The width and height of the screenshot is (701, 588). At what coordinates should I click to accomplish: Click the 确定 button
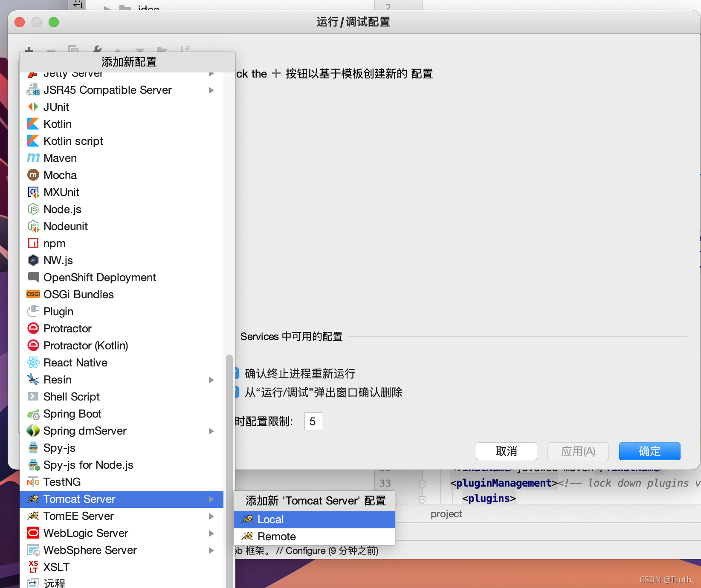point(650,451)
